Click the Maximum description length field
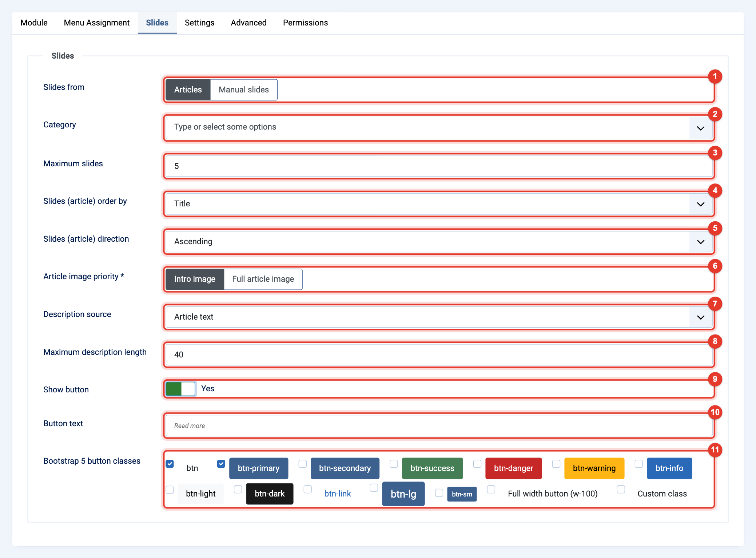756x558 pixels. tap(439, 355)
